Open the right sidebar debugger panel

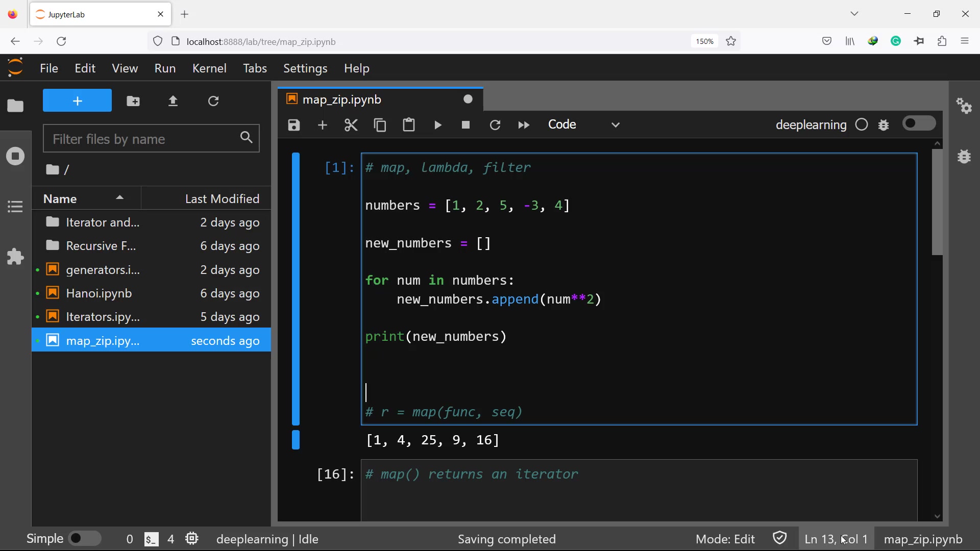pos(964,156)
